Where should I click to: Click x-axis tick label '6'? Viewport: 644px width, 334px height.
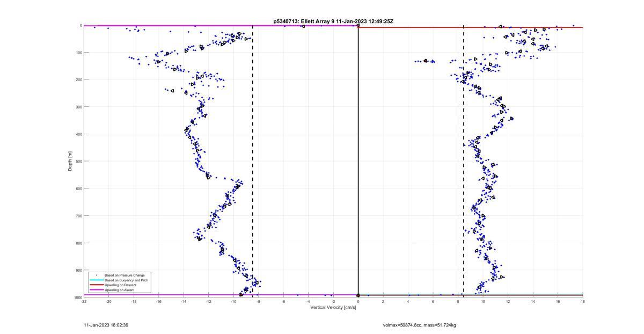coord(433,301)
